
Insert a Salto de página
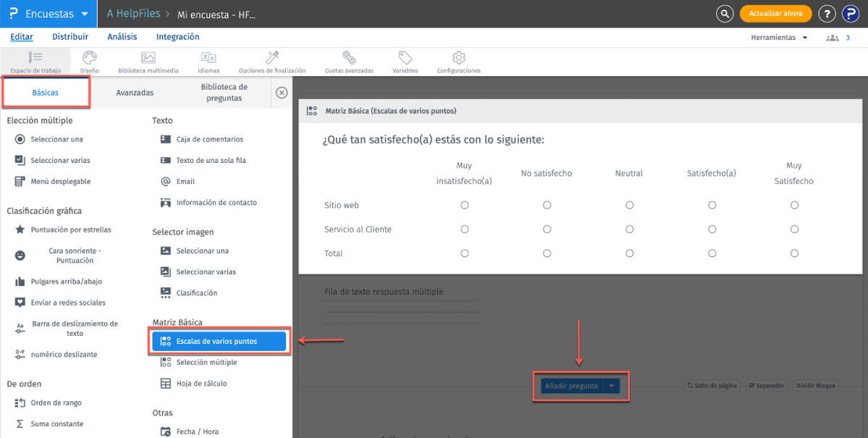pyautogui.click(x=712, y=385)
